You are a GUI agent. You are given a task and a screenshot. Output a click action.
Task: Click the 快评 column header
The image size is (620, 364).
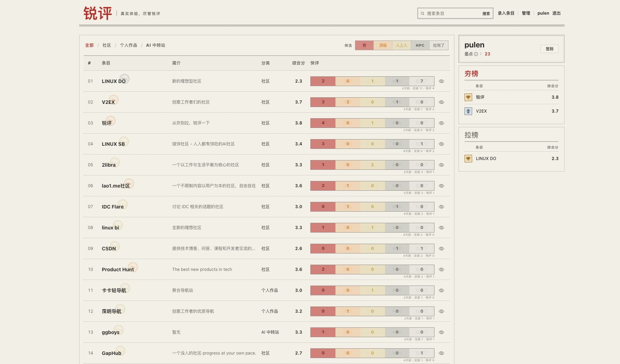(x=315, y=63)
